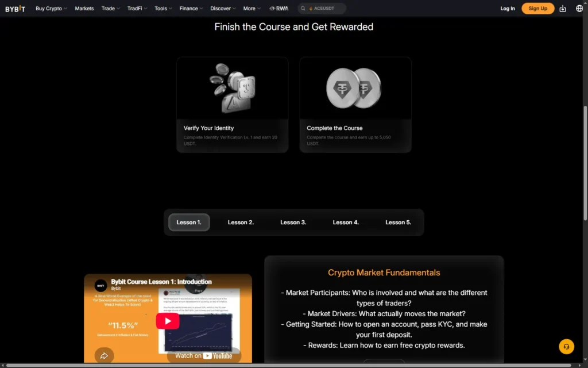Open the RWA eye icon link

[x=279, y=8]
